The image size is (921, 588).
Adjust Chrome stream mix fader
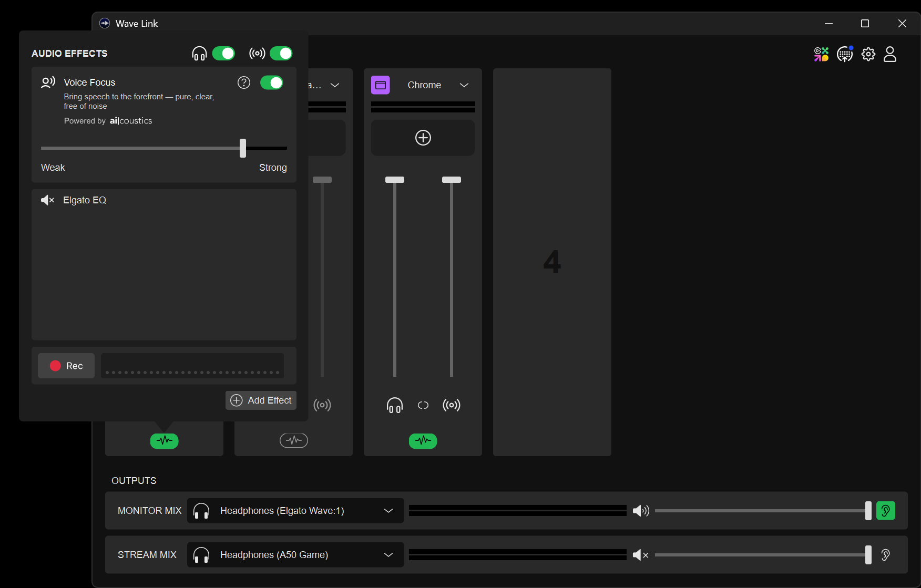452,180
